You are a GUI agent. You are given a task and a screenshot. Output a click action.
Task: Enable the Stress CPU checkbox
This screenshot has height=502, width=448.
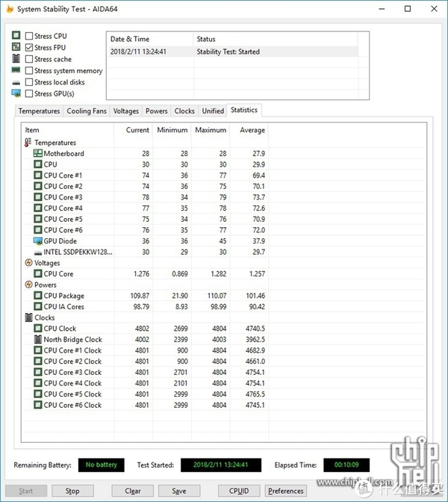[x=29, y=36]
